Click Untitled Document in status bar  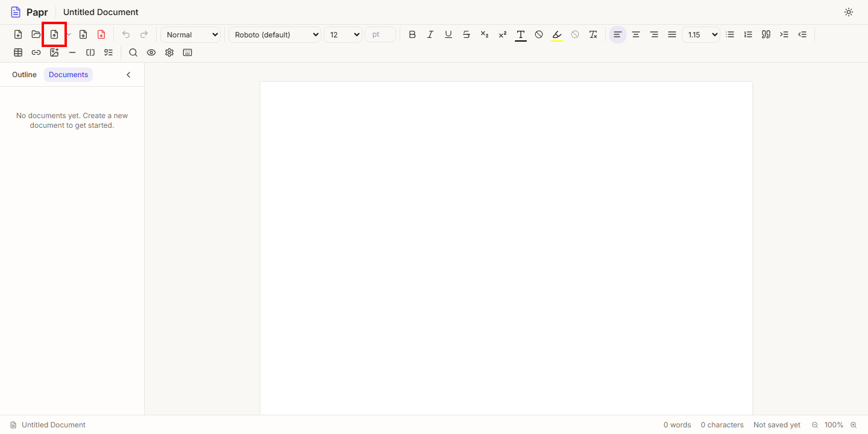[54, 425]
